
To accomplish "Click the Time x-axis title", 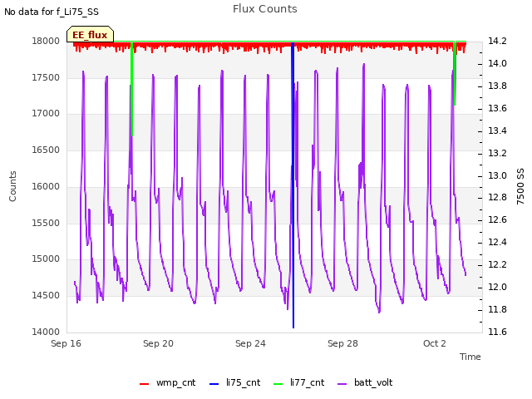I will 470,357.
